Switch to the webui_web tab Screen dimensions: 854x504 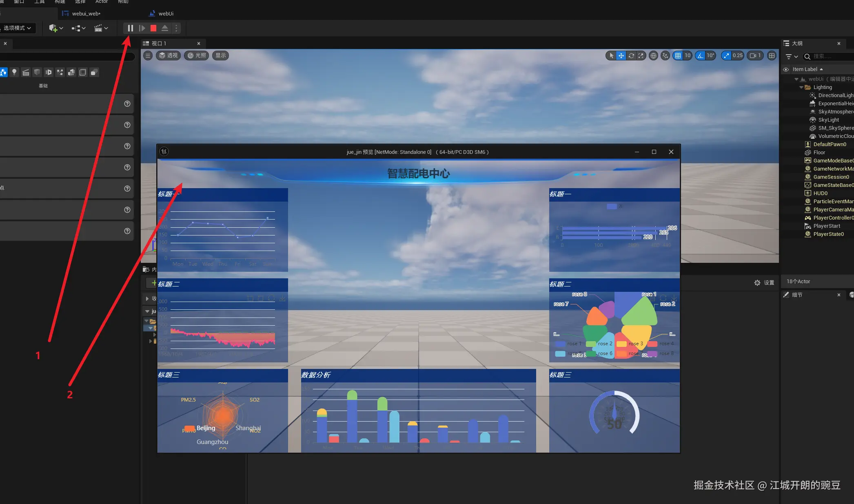pos(86,13)
